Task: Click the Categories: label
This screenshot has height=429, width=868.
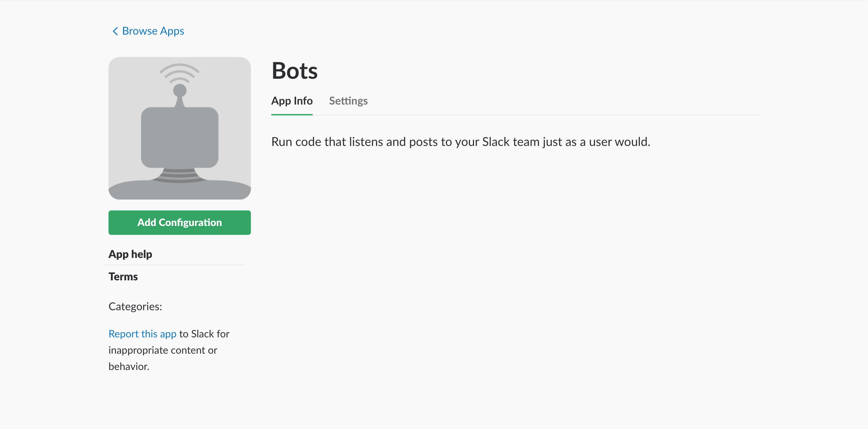Action: click(135, 306)
